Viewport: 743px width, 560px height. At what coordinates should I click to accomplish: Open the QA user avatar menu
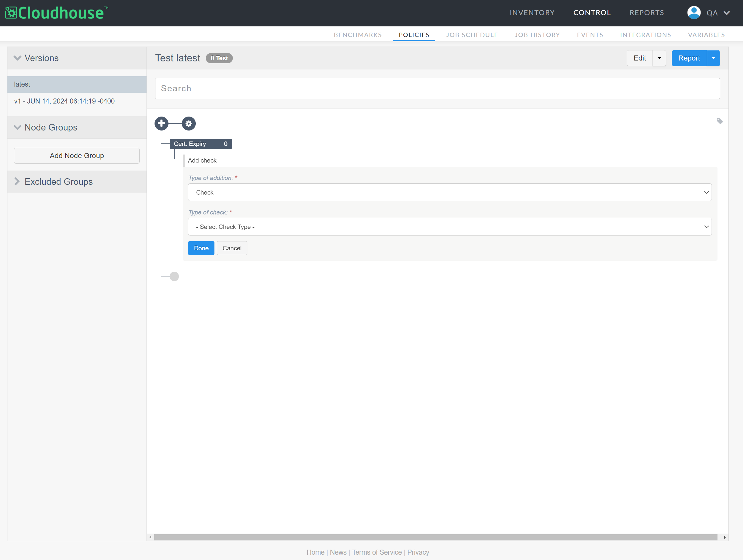tap(694, 13)
